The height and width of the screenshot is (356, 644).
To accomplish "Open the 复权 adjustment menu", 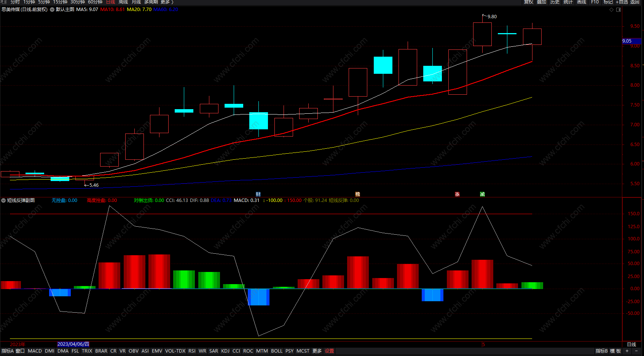I will coord(528,2).
